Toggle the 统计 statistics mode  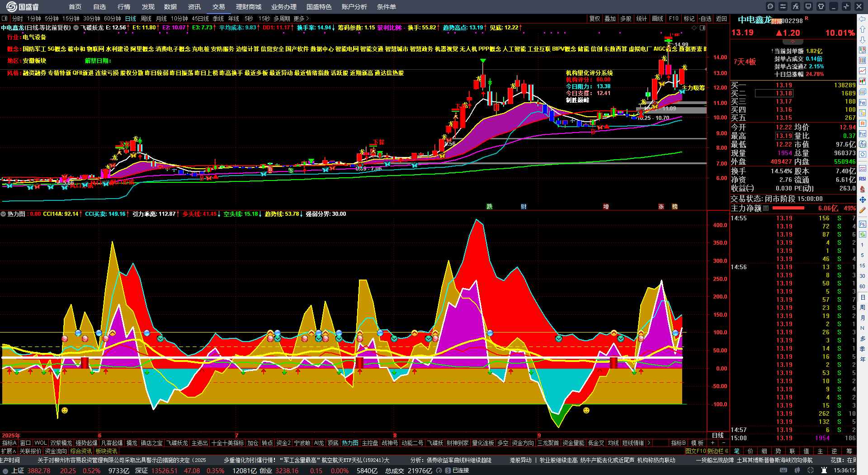(642, 19)
